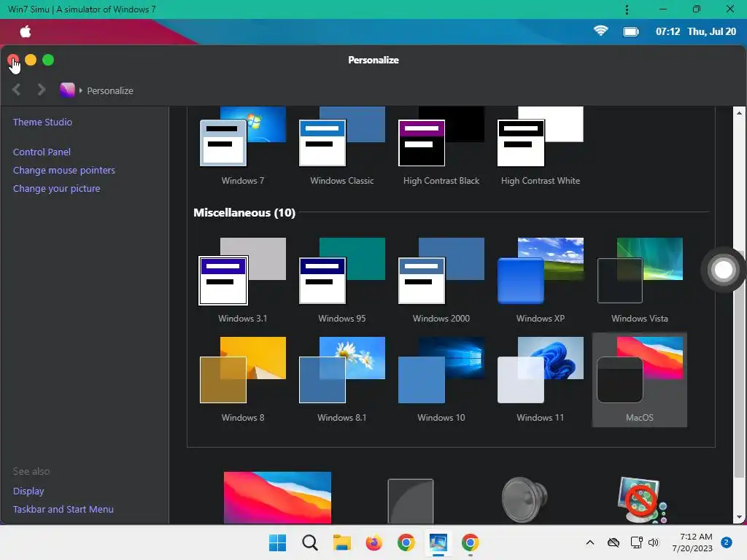Viewport: 747px width, 560px height.
Task: Open the notification badge showing 2
Action: click(726, 542)
